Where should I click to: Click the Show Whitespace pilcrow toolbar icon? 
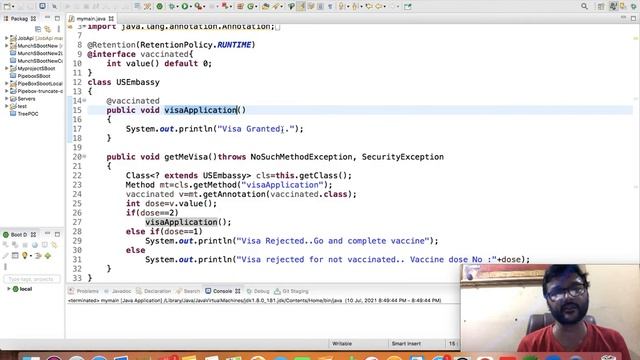tap(330, 6)
